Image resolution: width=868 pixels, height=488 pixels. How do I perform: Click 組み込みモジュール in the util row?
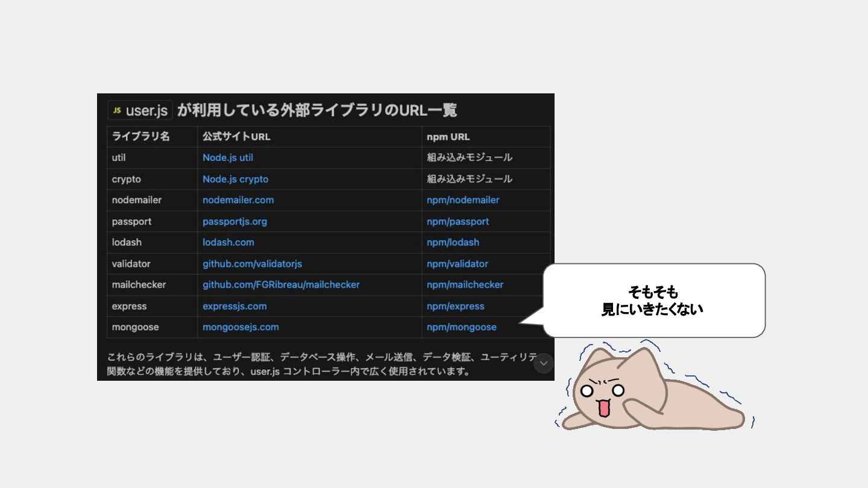click(x=470, y=158)
